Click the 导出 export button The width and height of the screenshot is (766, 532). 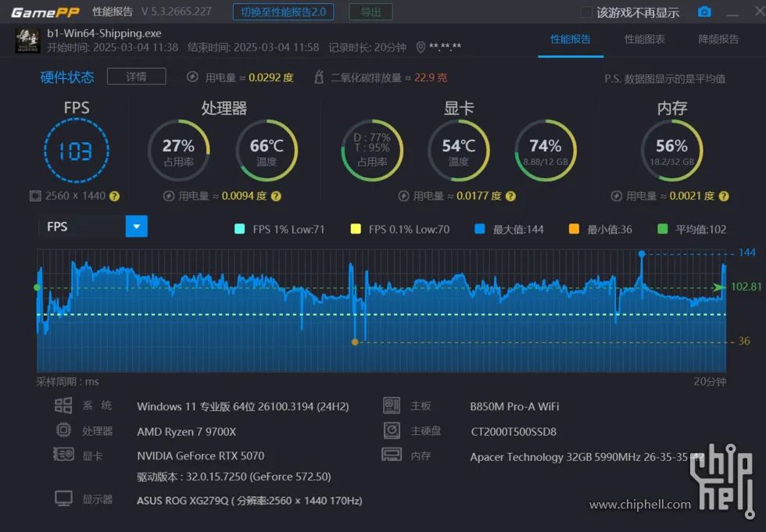(370, 12)
